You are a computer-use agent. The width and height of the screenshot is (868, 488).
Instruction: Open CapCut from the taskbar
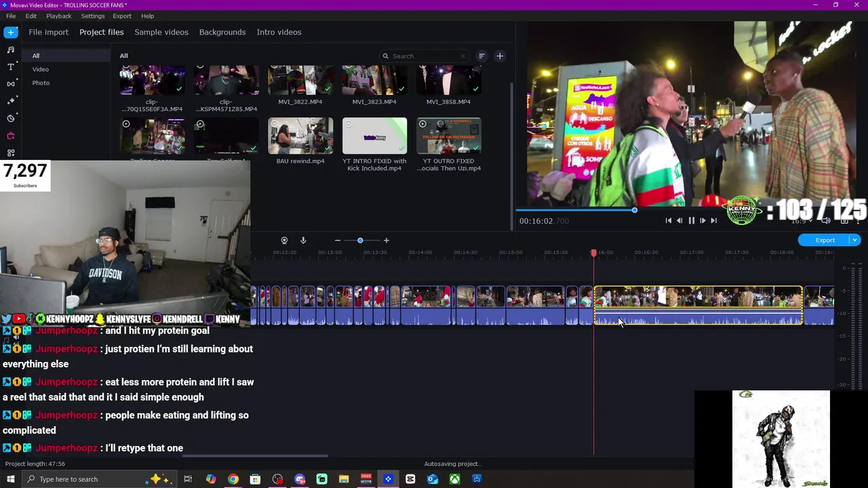tap(410, 479)
